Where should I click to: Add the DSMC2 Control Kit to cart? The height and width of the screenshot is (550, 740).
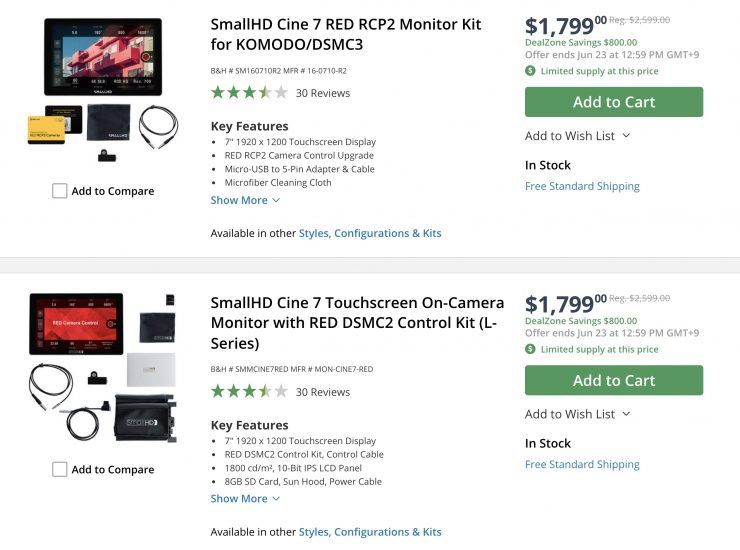click(613, 380)
